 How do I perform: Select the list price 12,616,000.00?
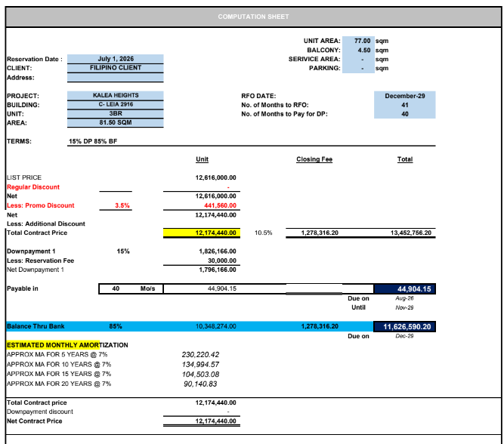click(215, 177)
